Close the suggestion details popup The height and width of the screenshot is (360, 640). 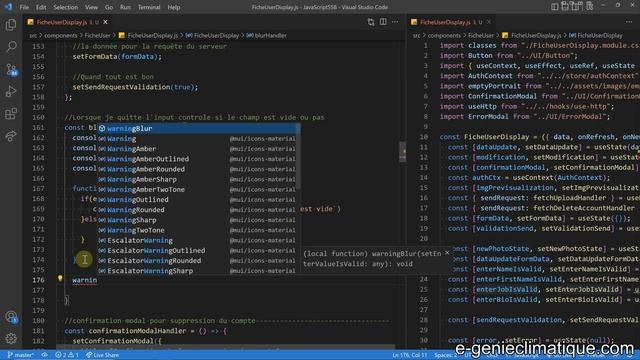[x=447, y=253]
